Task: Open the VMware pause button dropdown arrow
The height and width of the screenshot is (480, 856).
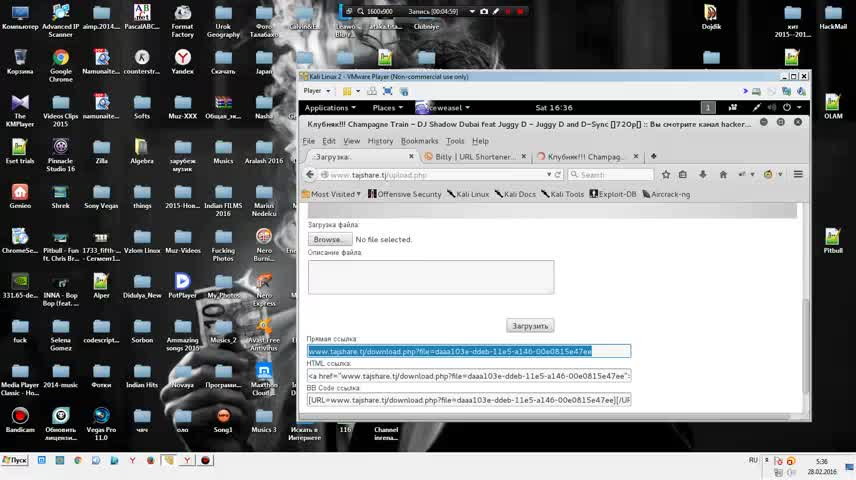Action: click(358, 91)
